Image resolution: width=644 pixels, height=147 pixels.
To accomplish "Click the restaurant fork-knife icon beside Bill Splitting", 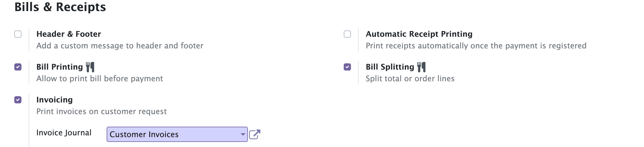I will click(421, 67).
